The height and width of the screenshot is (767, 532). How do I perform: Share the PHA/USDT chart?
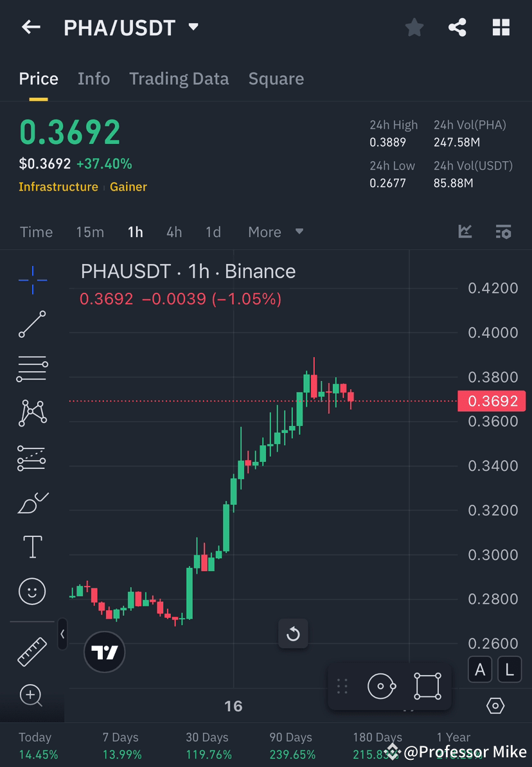457,27
